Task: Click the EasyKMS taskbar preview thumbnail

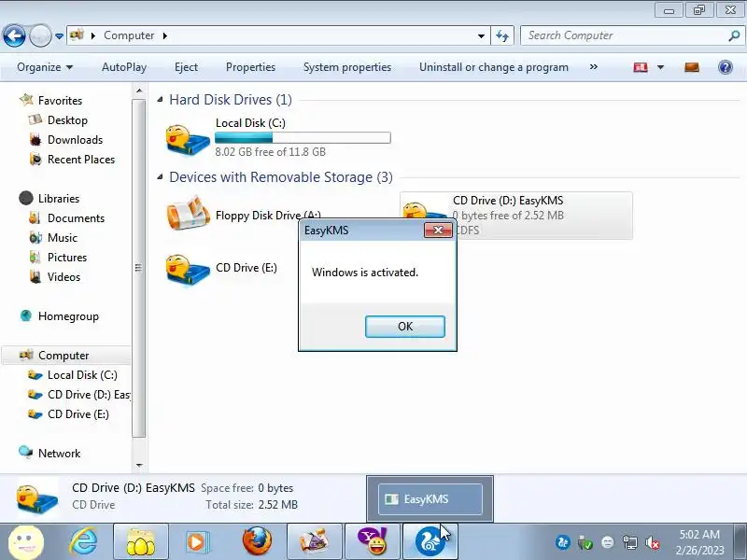Action: (x=430, y=499)
